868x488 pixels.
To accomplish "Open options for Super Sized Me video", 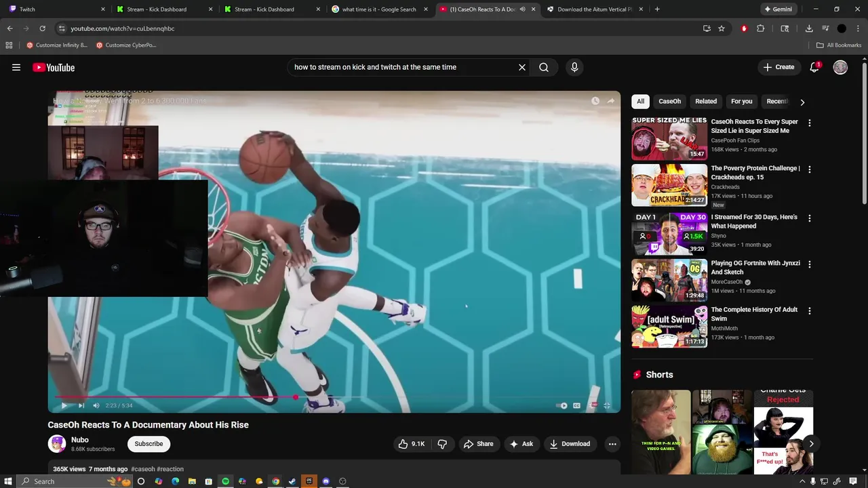I will pyautogui.click(x=809, y=123).
